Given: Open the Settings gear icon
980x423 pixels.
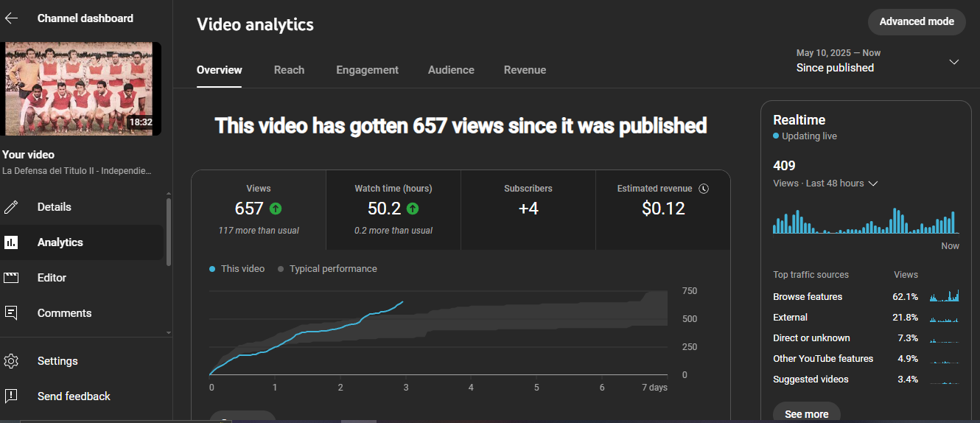Looking at the screenshot, I should click(11, 361).
